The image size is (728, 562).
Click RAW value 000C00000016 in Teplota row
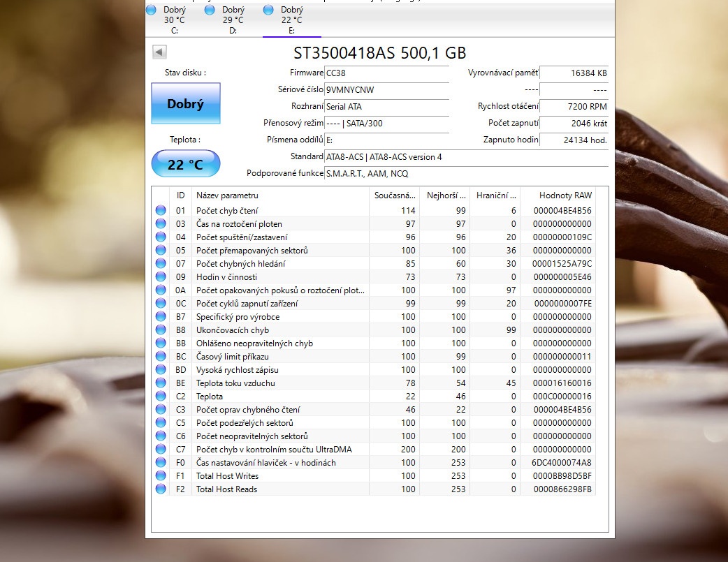pyautogui.click(x=562, y=397)
